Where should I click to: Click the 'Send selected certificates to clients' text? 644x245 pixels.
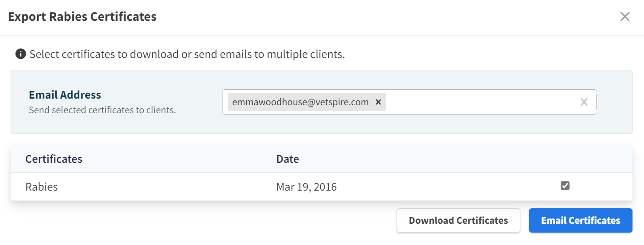(102, 110)
